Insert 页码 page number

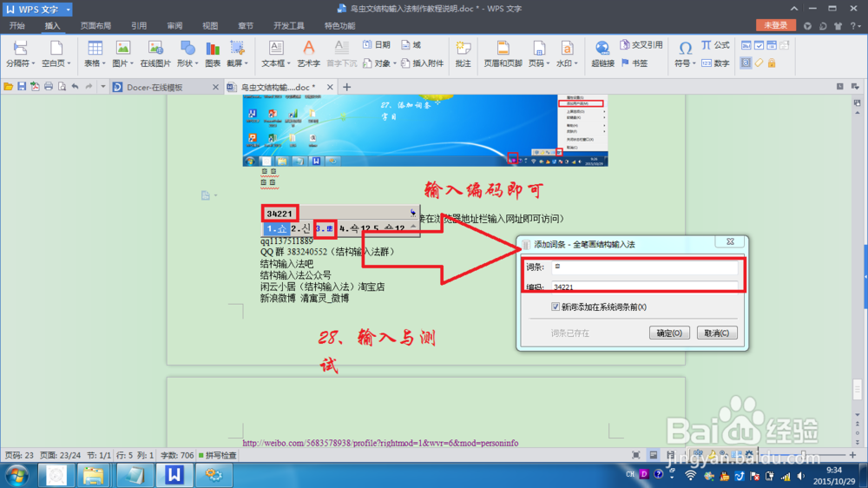click(539, 55)
